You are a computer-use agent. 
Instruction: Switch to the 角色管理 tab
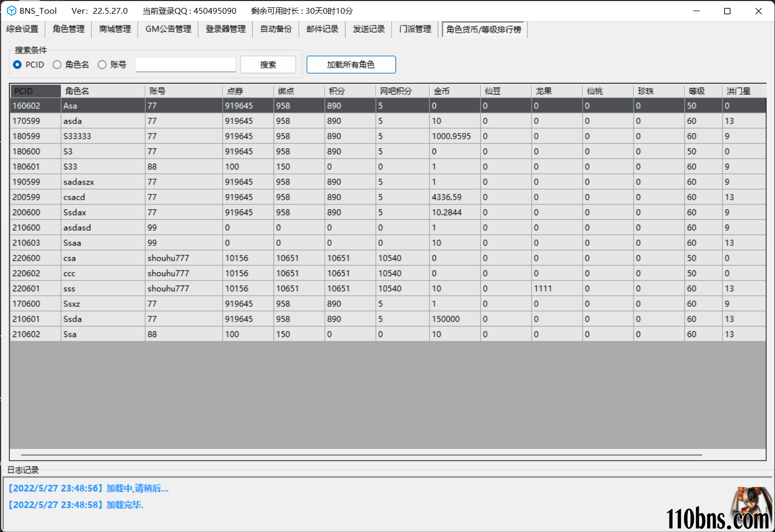(68, 29)
